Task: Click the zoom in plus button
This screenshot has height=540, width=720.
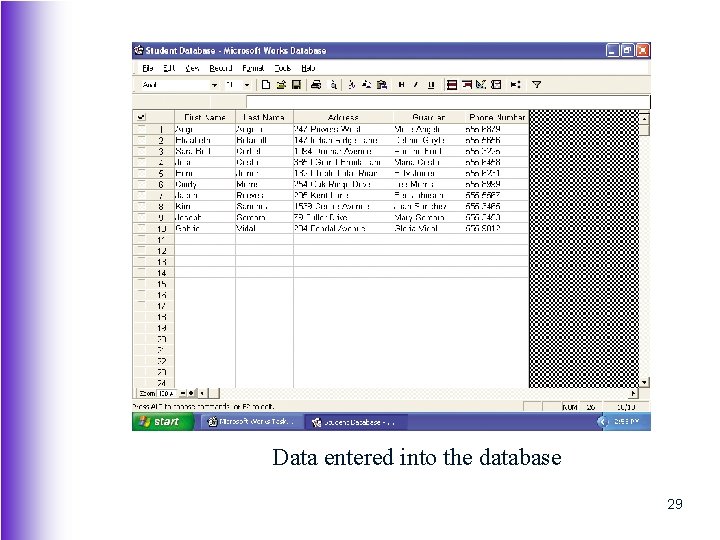Action: 191,394
